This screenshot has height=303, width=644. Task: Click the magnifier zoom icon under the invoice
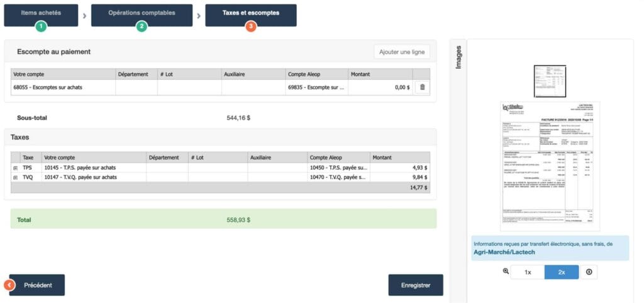(506, 272)
